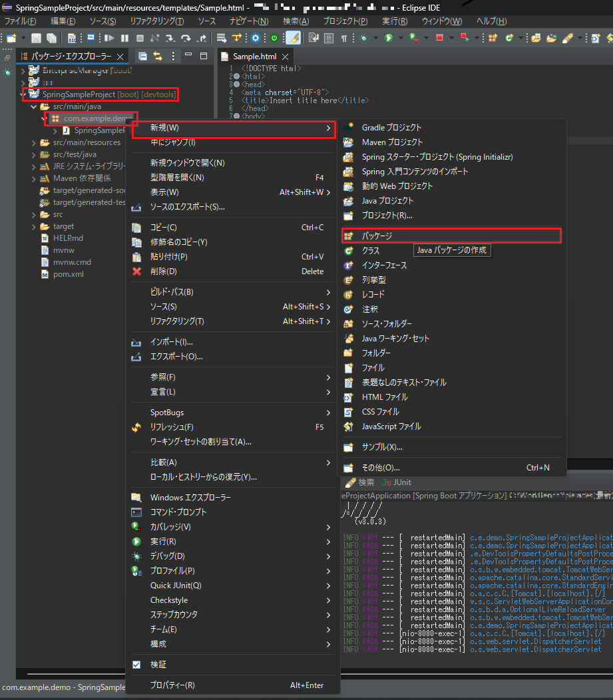Click the New Java Package toolbar icon
613x700 pixels.
click(x=493, y=39)
